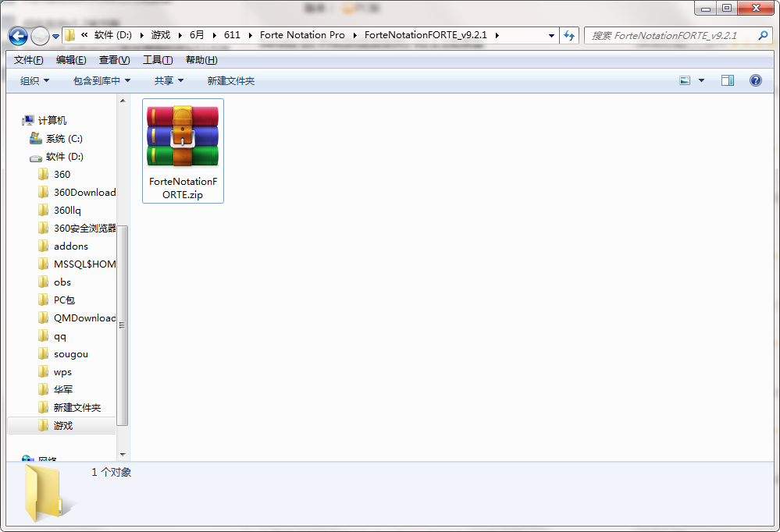Expand the address bar previous locations dropdown
This screenshot has height=532, width=780.
[x=551, y=35]
